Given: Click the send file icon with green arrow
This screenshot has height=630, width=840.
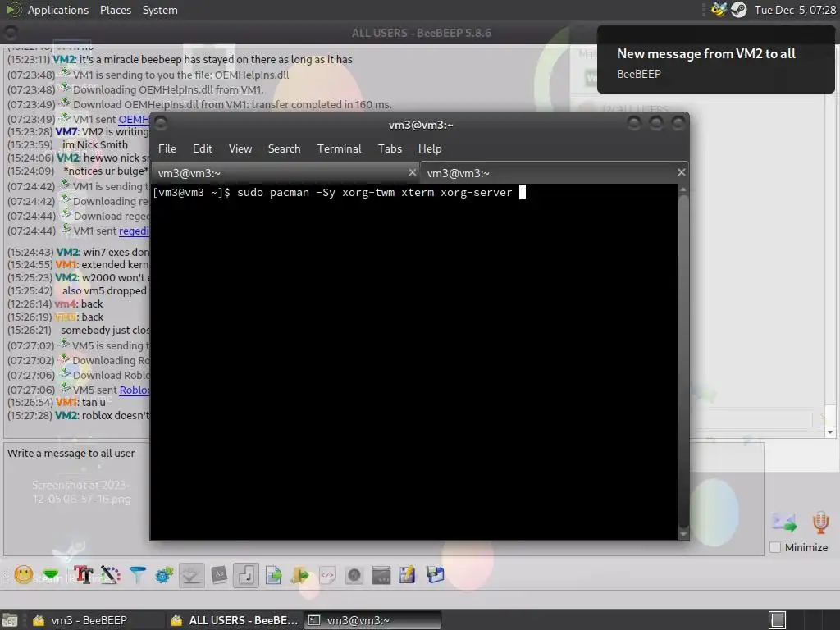Looking at the screenshot, I should coord(274,575).
